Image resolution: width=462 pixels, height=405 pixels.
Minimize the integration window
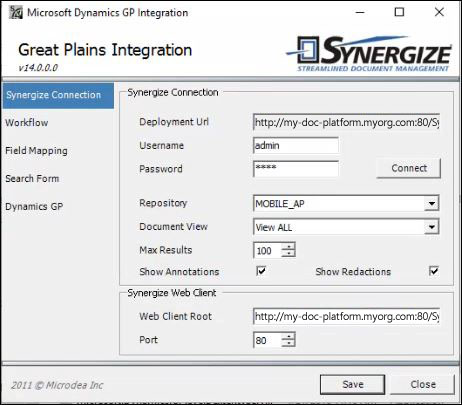360,12
